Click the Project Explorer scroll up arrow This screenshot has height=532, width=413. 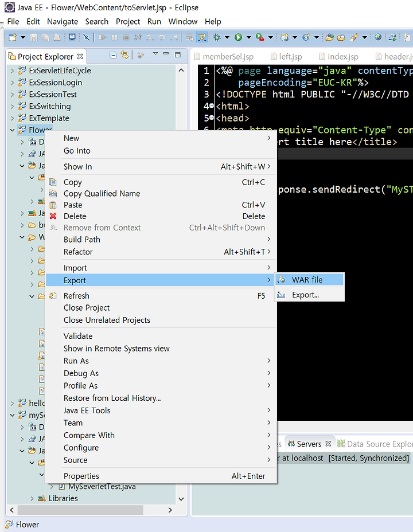[181, 71]
